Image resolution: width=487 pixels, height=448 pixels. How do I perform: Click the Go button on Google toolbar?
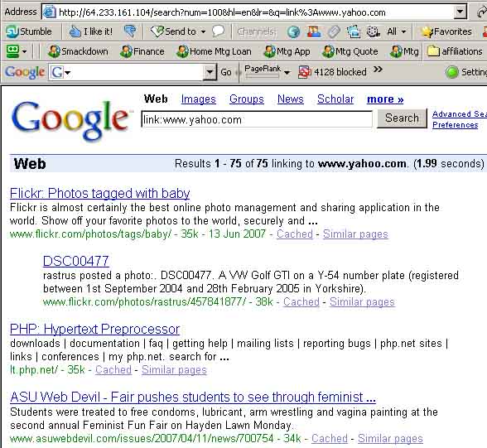226,72
